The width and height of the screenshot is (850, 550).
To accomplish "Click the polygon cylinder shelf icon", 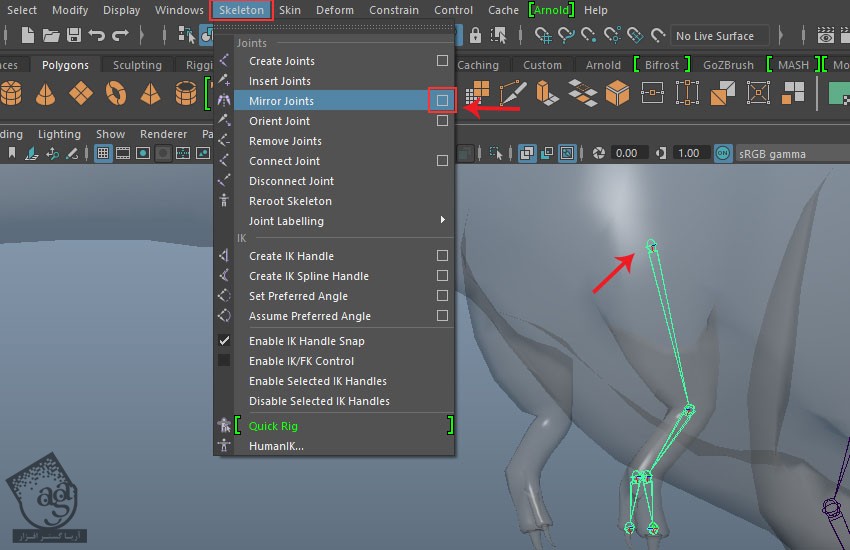I will [10, 94].
